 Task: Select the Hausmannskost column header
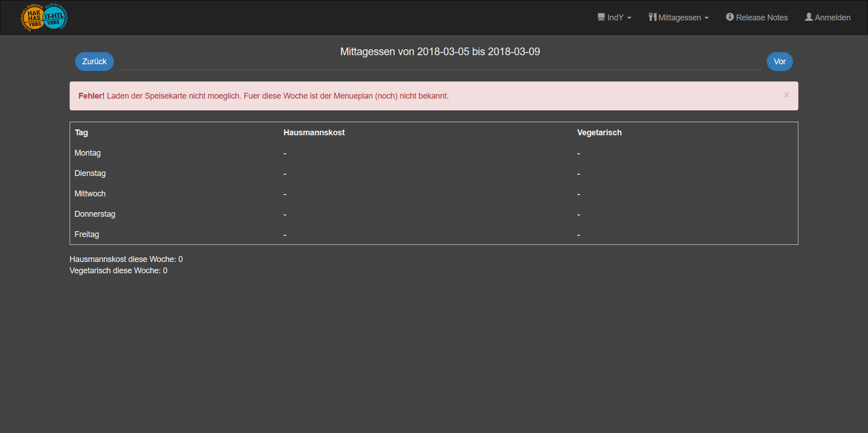click(x=314, y=133)
